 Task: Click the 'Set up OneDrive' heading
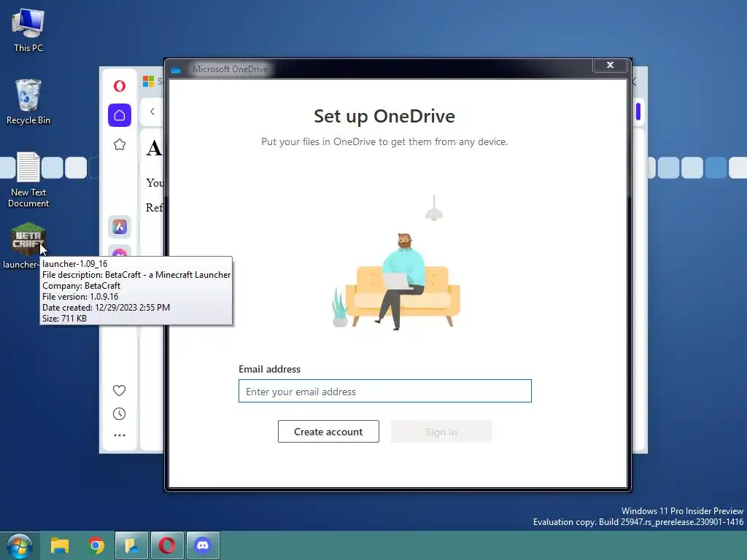click(384, 116)
